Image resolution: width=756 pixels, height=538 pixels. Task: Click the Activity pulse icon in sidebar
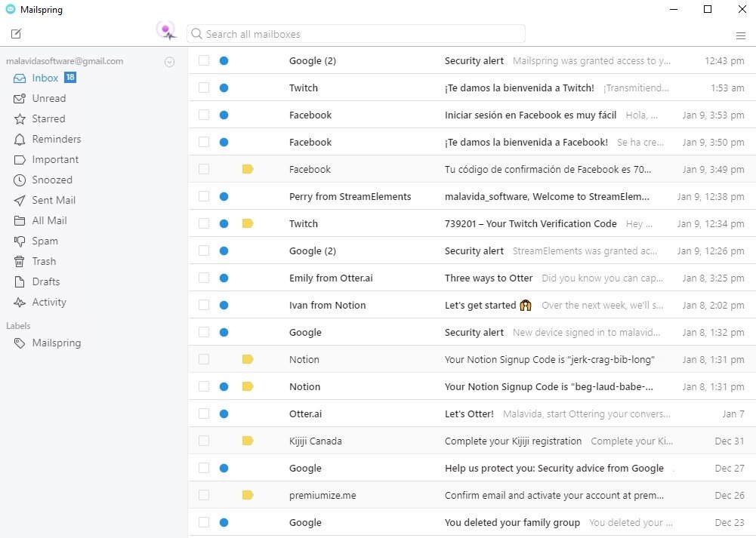(x=20, y=303)
